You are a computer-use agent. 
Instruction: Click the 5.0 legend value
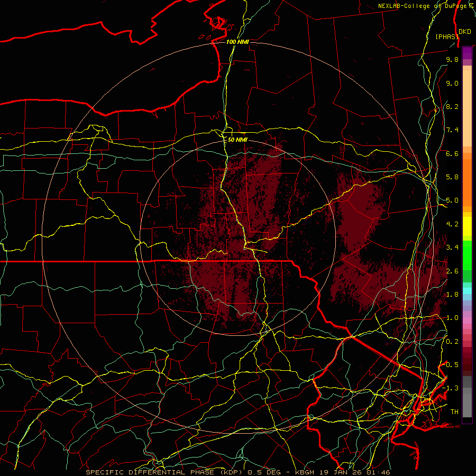point(452,200)
